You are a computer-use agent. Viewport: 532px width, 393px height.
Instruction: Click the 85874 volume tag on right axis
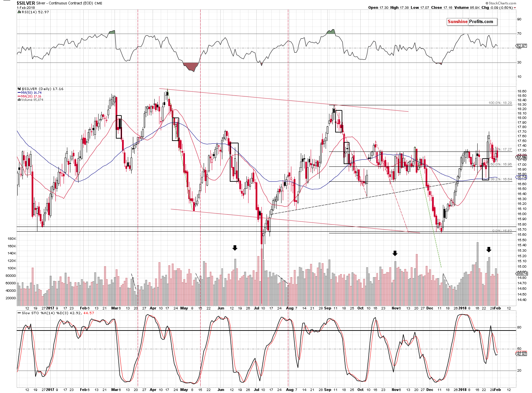(521, 273)
